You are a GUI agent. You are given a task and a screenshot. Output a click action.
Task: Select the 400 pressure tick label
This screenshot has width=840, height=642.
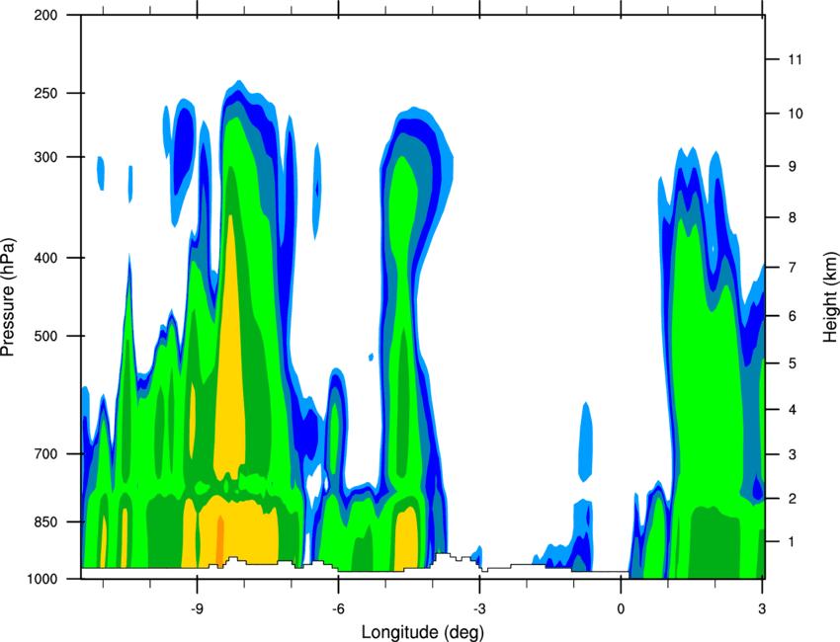45,258
